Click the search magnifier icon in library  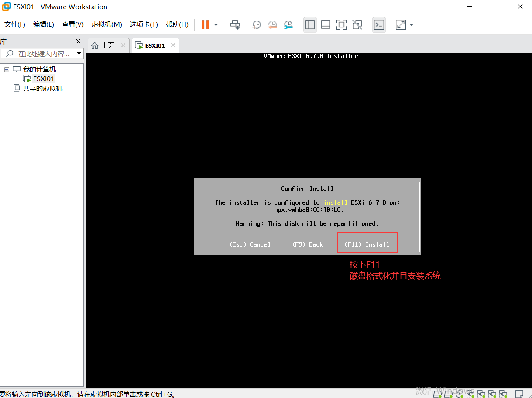(x=10, y=54)
